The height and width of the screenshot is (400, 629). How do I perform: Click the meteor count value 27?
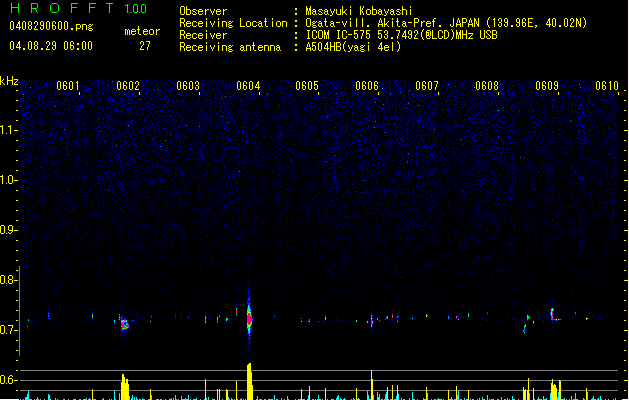tap(145, 46)
